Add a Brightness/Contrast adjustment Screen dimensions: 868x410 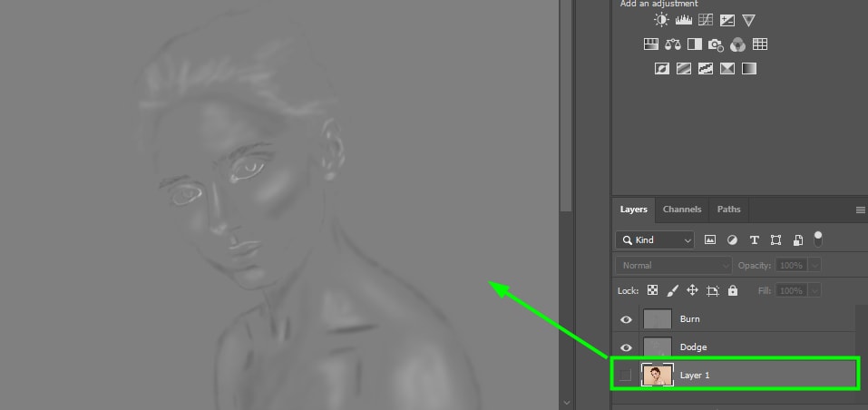point(661,21)
